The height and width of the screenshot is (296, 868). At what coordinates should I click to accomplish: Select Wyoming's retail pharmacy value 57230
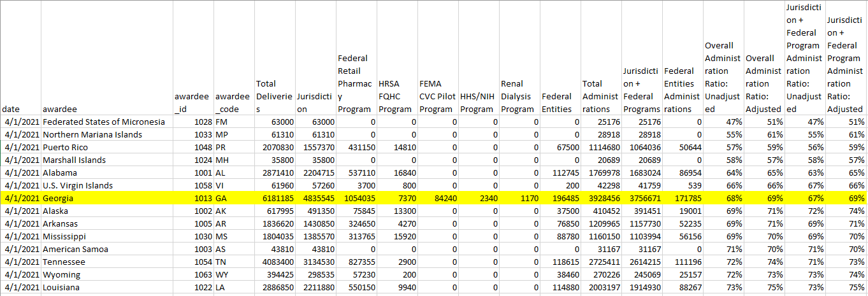pos(356,274)
